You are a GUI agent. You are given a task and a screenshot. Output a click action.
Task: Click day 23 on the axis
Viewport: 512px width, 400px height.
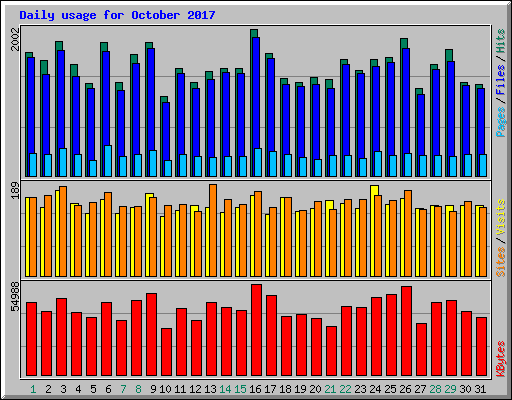click(360, 389)
